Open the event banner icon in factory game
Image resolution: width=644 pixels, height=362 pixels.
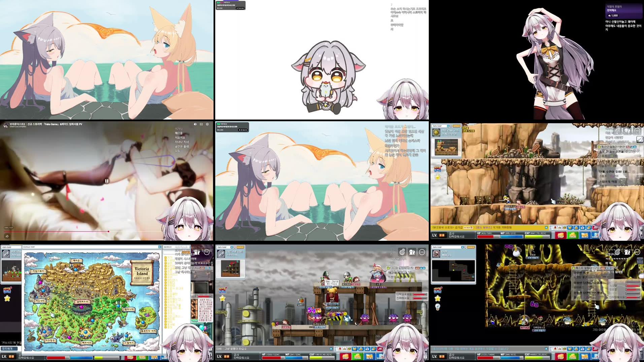click(x=222, y=290)
